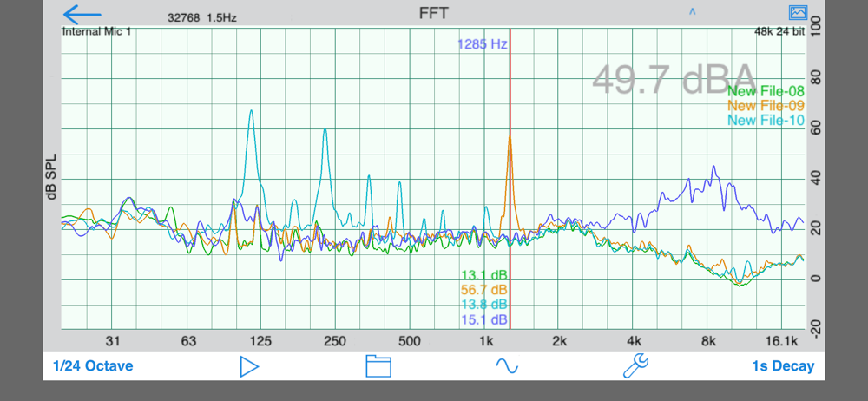This screenshot has width=868, height=401.
Task: Change the 32768 1.5Hz FFT size
Action: click(x=202, y=17)
